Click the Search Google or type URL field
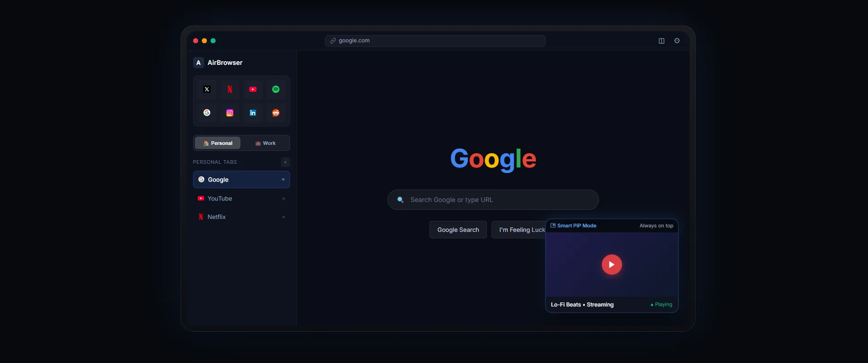This screenshot has height=363, width=868. [x=493, y=200]
